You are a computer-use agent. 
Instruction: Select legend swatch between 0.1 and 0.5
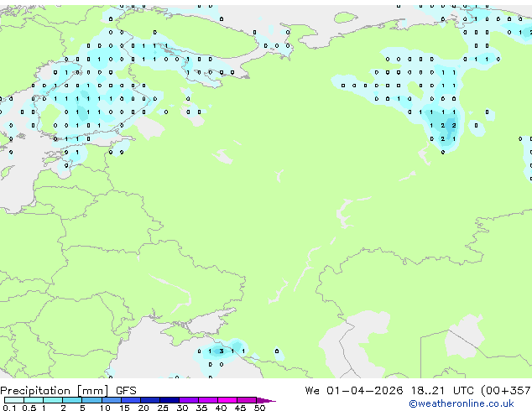(14, 400)
